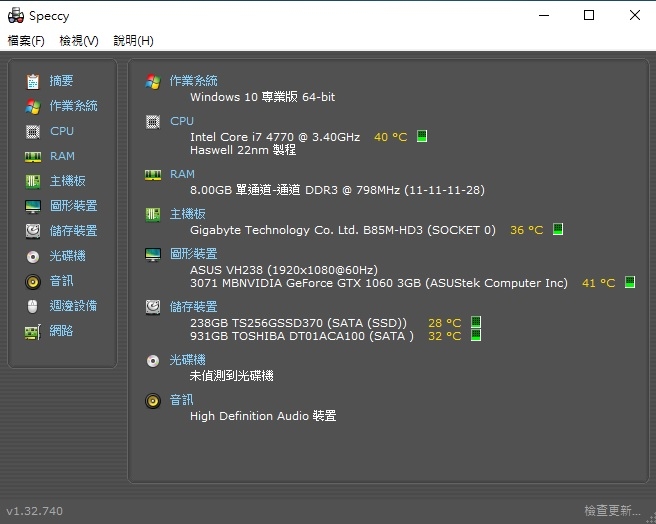
Task: Click the 圖形裝置 monitor icon in sidebar
Action: click(33, 206)
